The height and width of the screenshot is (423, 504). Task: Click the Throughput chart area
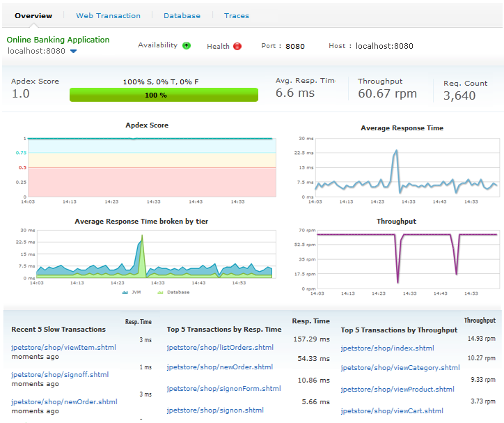click(x=407, y=259)
